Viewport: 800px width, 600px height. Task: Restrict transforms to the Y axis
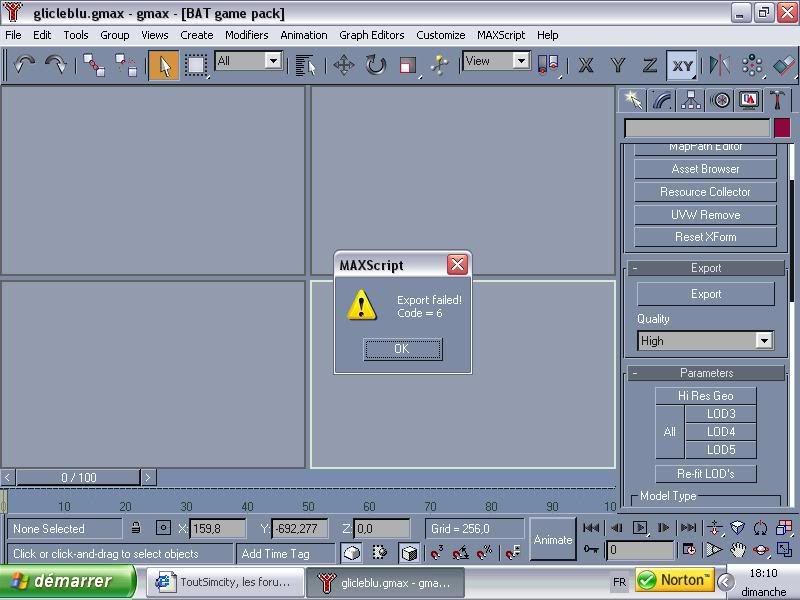point(618,65)
